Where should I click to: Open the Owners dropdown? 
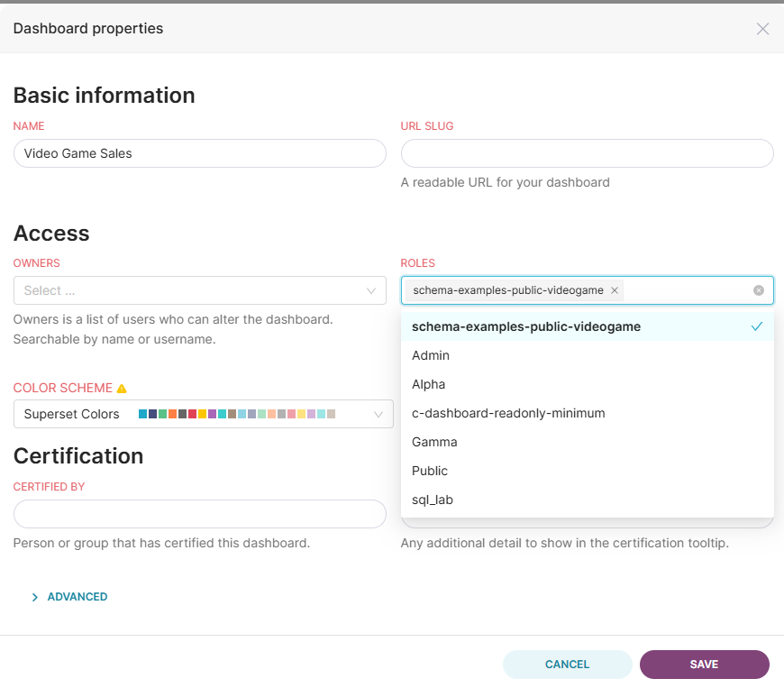pos(200,290)
